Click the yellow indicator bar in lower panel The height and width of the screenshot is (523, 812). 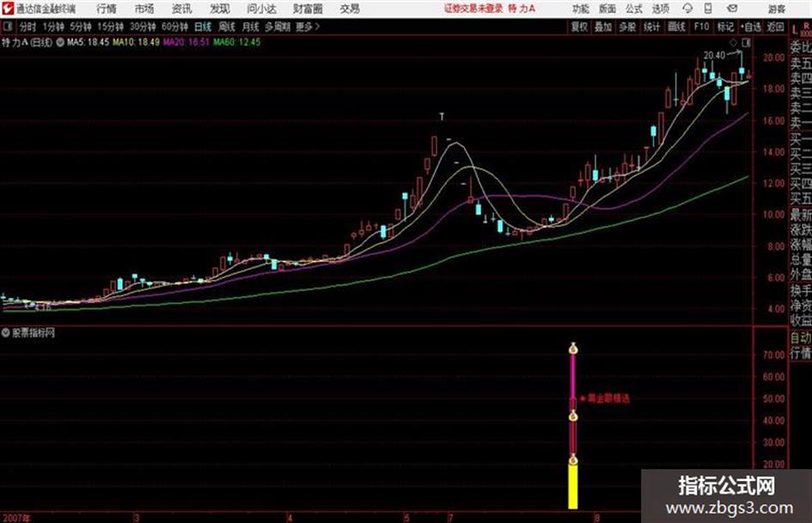(573, 486)
